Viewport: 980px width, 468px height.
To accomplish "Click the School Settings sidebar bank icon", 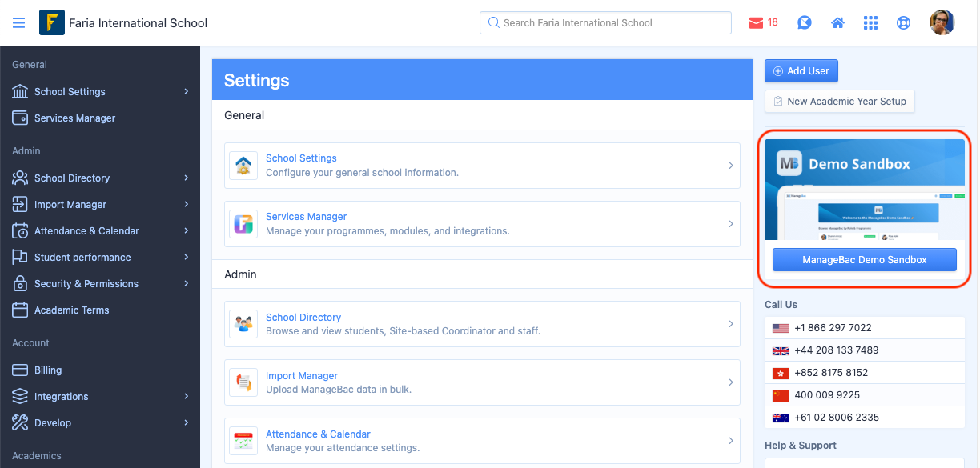I will 20,91.
